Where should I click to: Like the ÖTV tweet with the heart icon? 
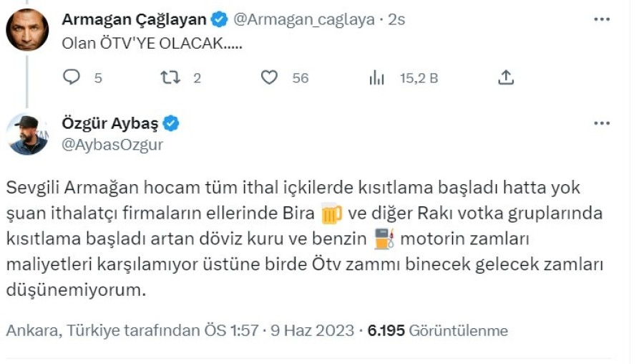(x=270, y=77)
